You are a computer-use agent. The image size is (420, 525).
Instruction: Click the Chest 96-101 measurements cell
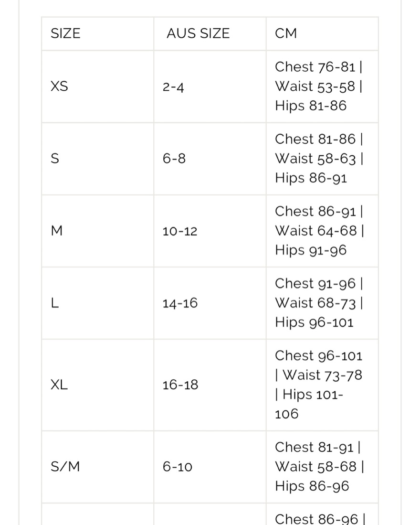pyautogui.click(x=322, y=385)
